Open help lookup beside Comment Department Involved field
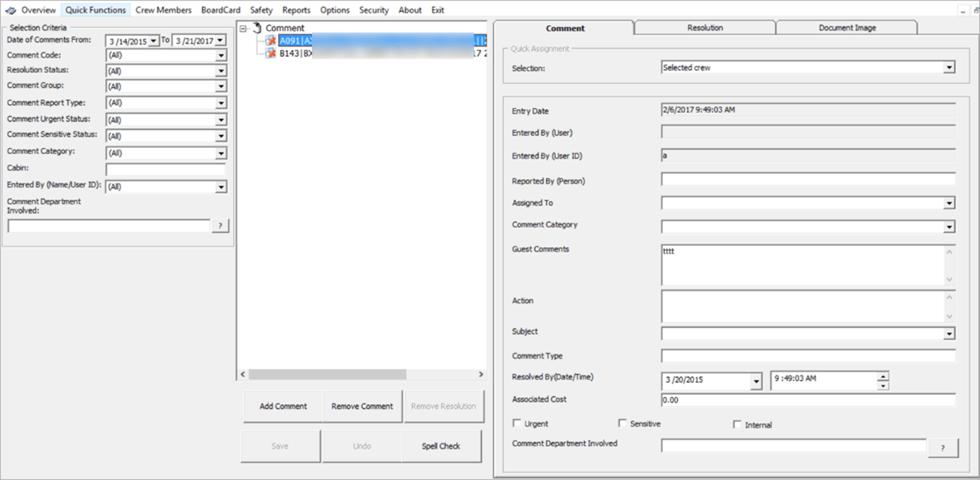The height and width of the screenshot is (480, 980). tap(943, 448)
